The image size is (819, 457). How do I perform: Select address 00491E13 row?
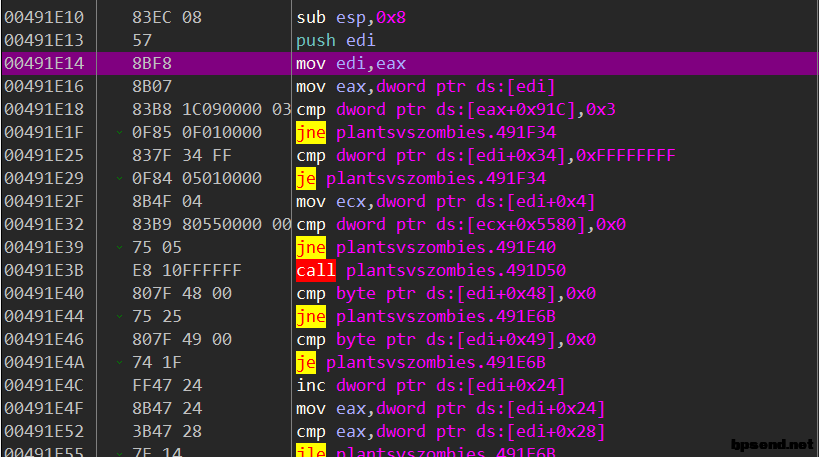(44, 40)
